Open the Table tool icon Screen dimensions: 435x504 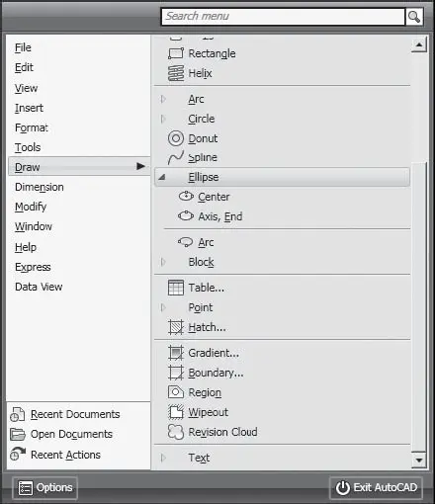click(176, 288)
